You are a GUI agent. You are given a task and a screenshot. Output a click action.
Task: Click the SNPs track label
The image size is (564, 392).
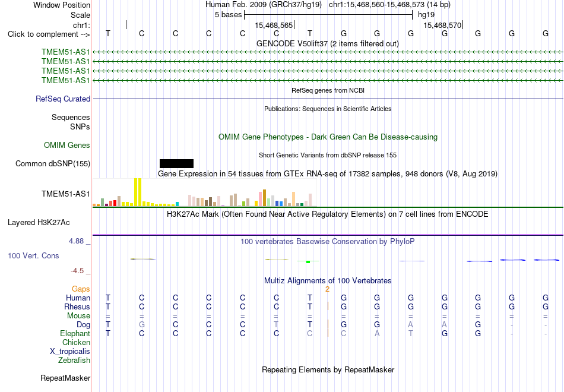coord(80,127)
